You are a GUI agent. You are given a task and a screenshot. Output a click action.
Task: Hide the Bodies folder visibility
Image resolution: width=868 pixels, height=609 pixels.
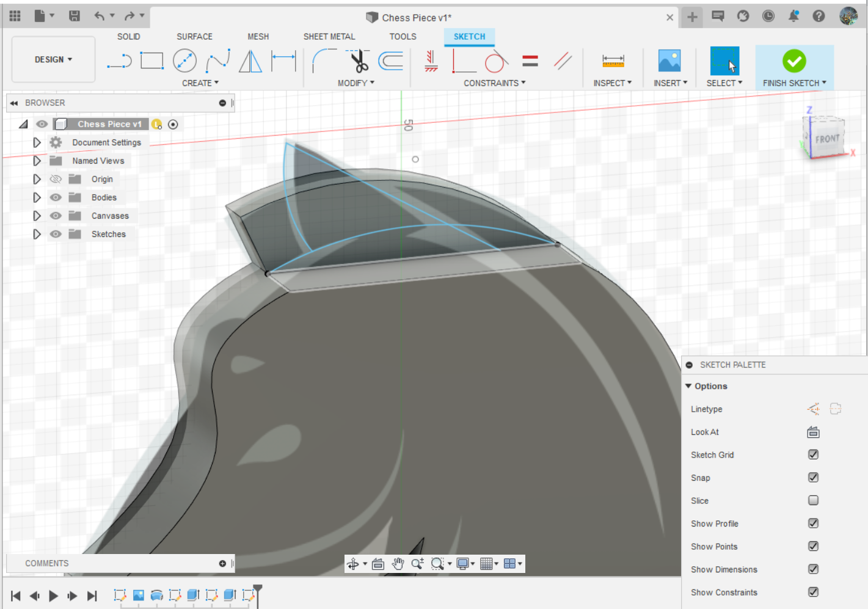[x=56, y=197]
